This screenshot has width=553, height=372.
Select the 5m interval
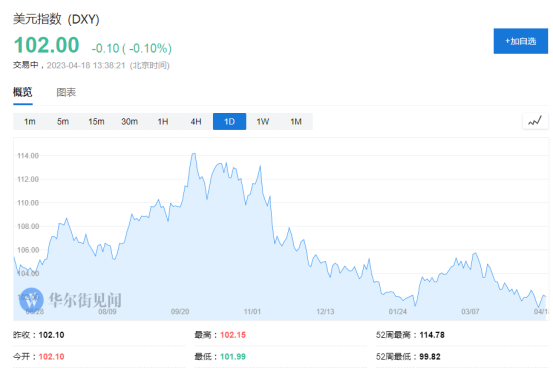coord(63,122)
